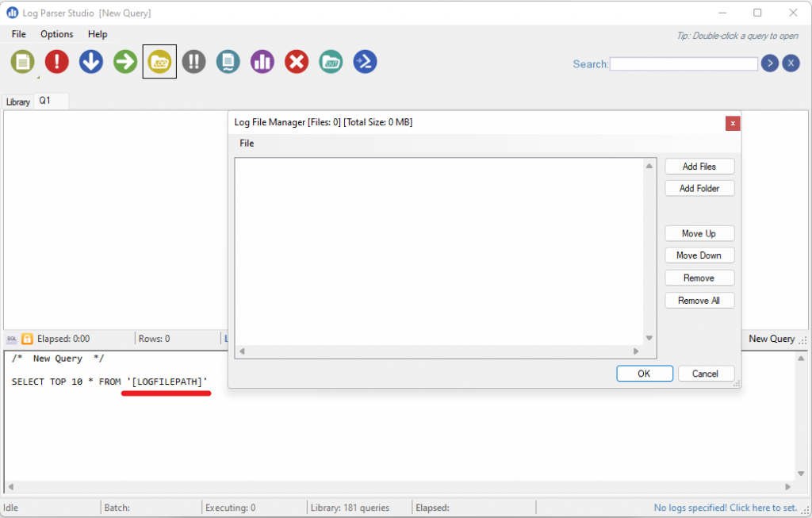This screenshot has width=812, height=518.
Task: Click the file list up scroll arrow
Action: click(x=649, y=166)
